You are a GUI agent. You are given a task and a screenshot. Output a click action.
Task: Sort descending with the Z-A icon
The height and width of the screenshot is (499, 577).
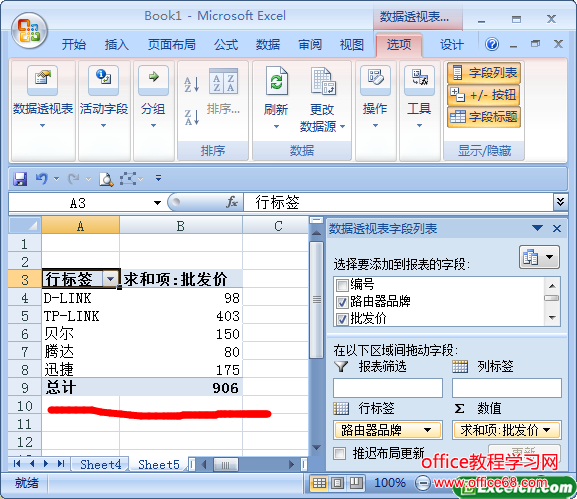(192, 117)
